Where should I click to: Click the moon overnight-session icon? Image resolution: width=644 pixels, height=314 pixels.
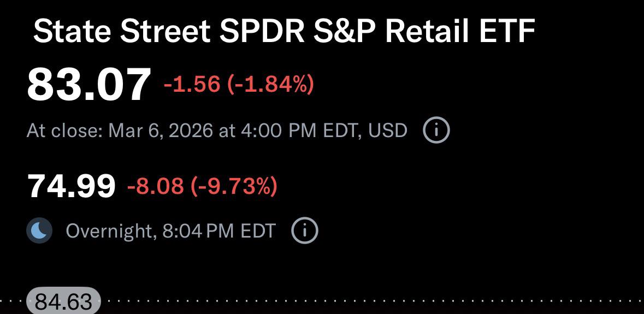(x=39, y=231)
